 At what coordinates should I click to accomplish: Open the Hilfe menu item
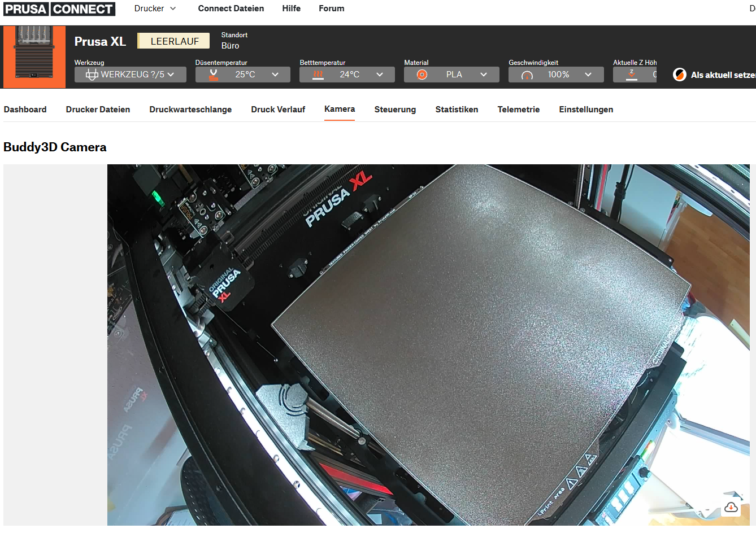pos(292,8)
